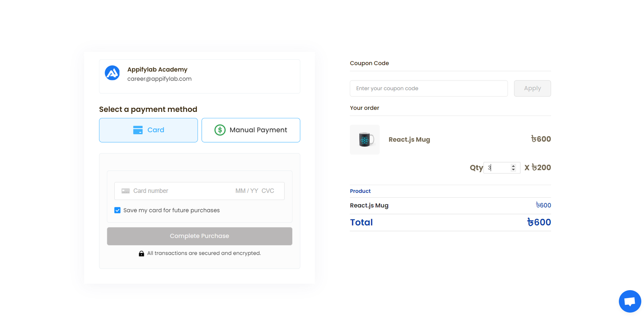Viewport: 644px width, 320px height.
Task: Click the green dollar icon on Manual Payment
Action: coord(220,130)
